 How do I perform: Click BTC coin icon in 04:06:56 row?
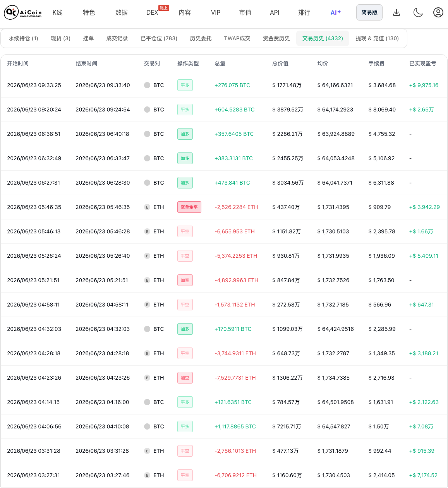click(x=147, y=426)
